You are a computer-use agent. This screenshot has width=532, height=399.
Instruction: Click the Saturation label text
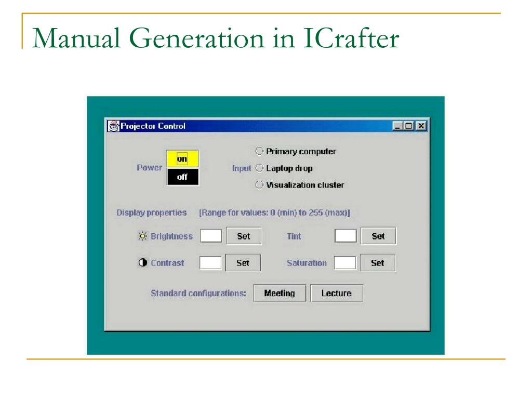pyautogui.click(x=307, y=263)
